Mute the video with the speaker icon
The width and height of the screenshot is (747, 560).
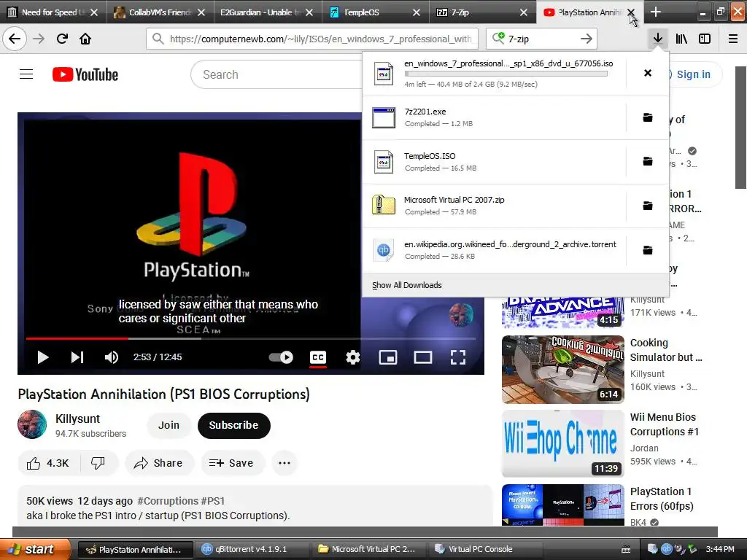click(111, 357)
